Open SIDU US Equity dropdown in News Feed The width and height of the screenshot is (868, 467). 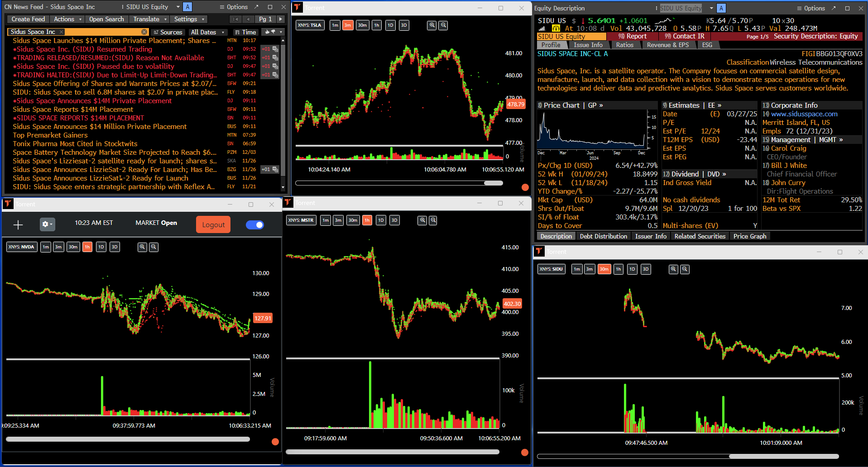coord(178,7)
